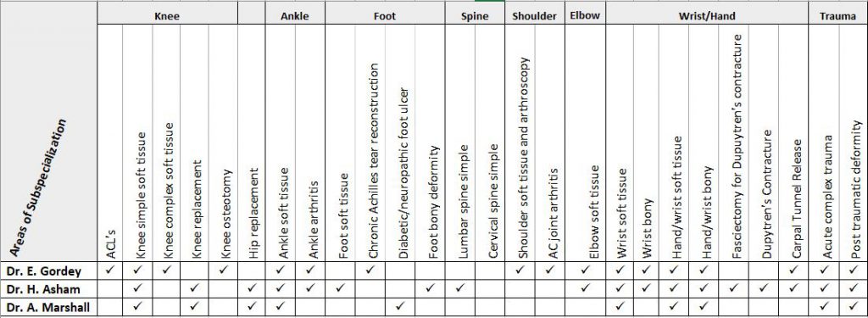Select the Dr. A. Marshall row header
This screenshot has height=318, width=868.
48,305
